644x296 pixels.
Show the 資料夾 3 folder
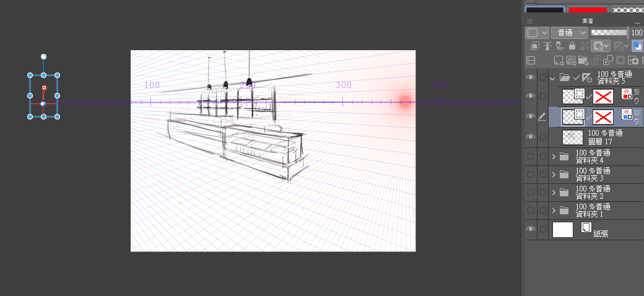[531, 175]
